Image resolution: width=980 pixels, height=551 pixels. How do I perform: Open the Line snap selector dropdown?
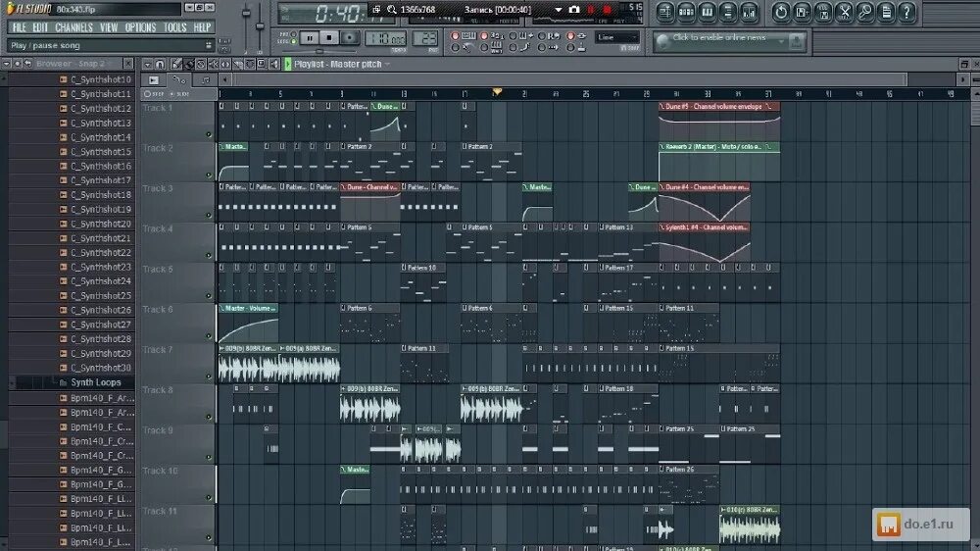coord(616,37)
